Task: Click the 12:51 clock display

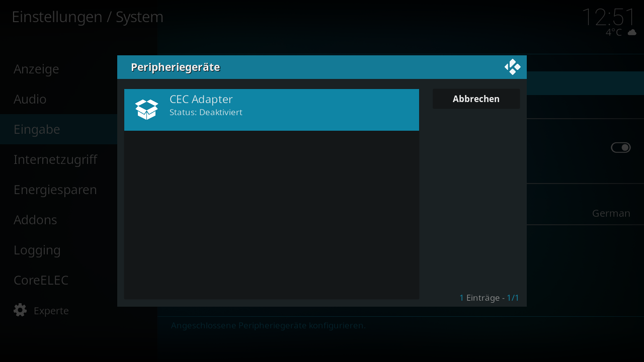Action: pyautogui.click(x=609, y=18)
